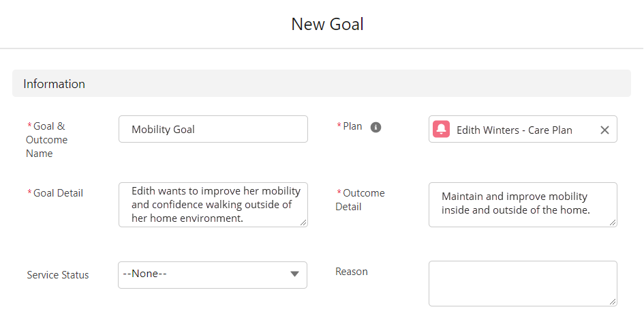This screenshot has width=644, height=316.
Task: Click the Goal Detail resize handle
Action: click(x=303, y=222)
